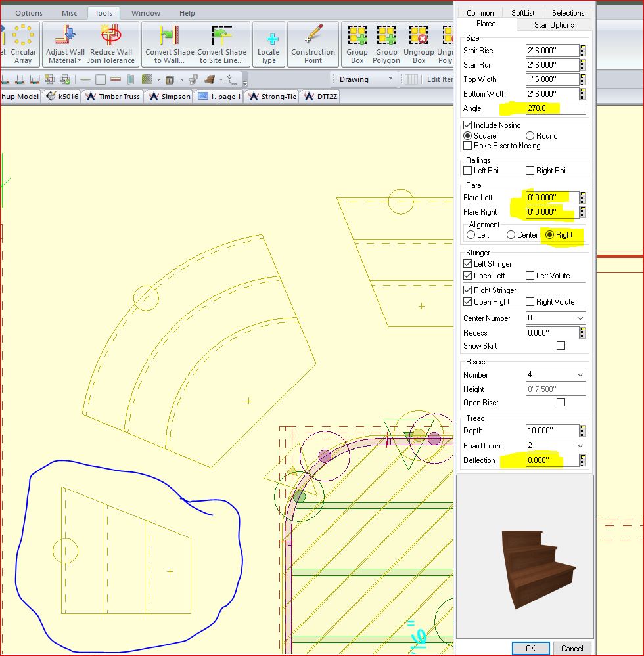Viewport: 644px width, 656px height.
Task: Enable the Left Rail checkbox
Action: coord(468,171)
